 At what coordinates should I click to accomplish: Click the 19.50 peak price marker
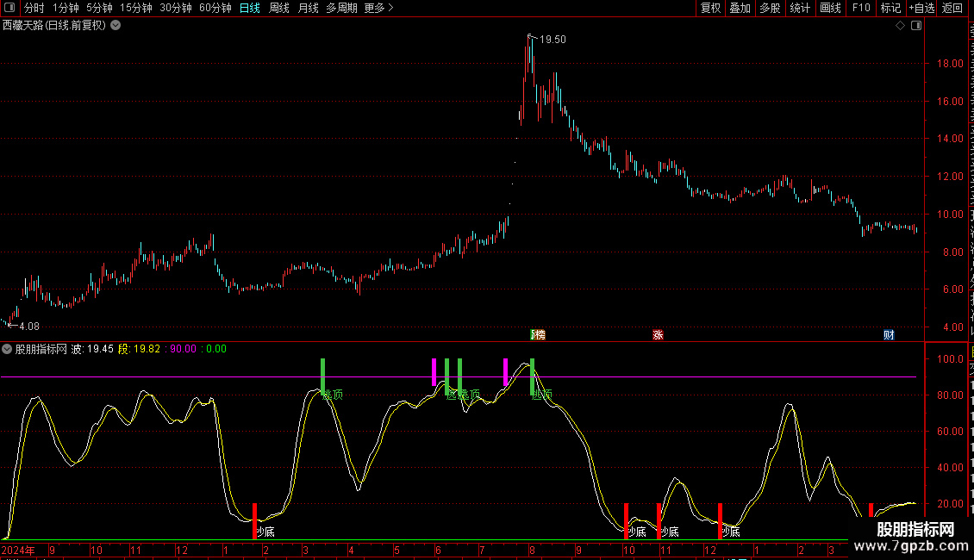click(x=553, y=39)
